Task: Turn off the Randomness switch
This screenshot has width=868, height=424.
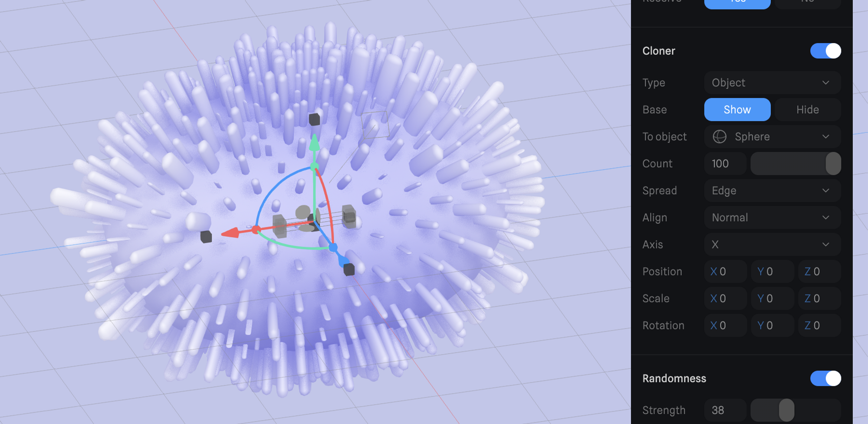Action: tap(825, 378)
